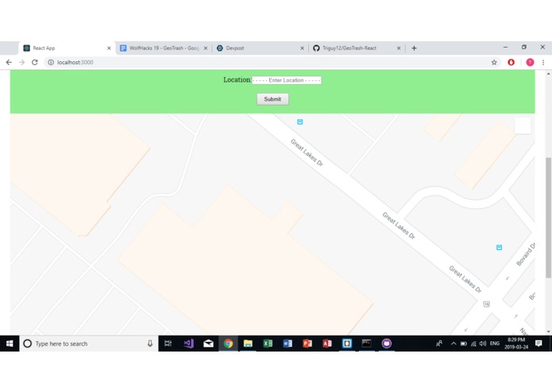Open Chrome from the taskbar

[228, 344]
